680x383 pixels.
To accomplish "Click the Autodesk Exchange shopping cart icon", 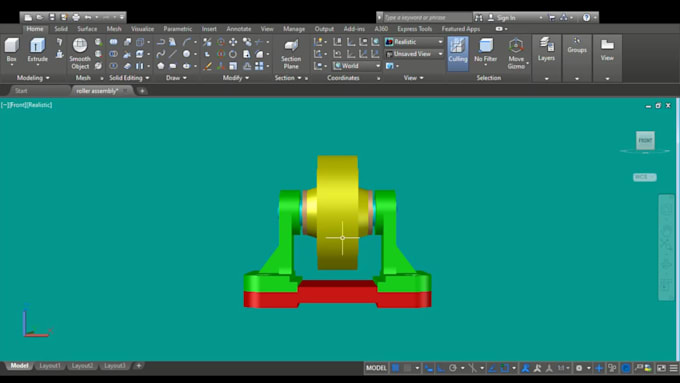I will point(552,17).
